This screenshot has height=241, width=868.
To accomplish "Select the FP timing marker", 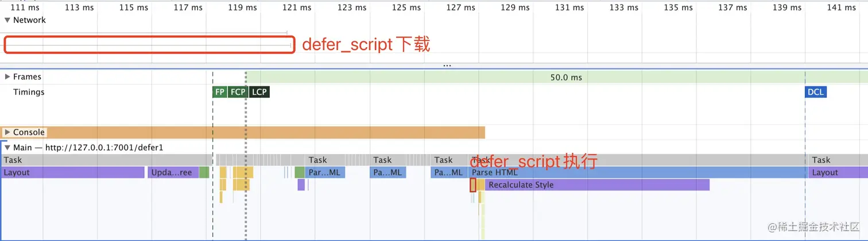I will [x=219, y=92].
